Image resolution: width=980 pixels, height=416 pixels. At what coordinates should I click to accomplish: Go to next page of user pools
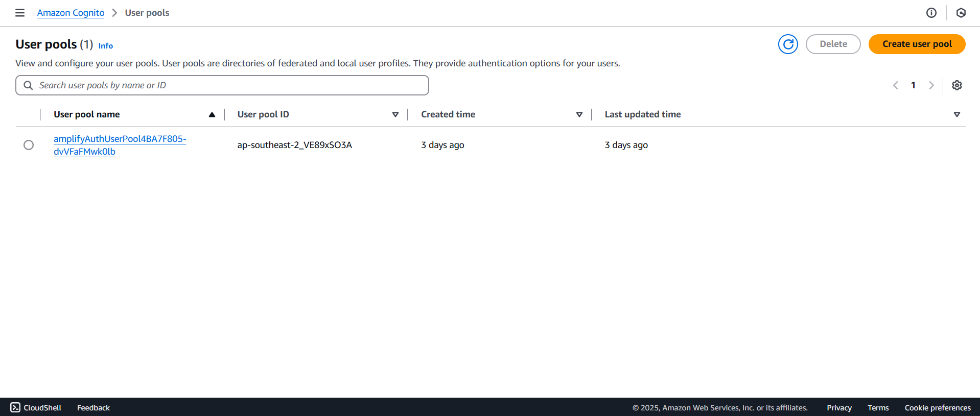[931, 85]
